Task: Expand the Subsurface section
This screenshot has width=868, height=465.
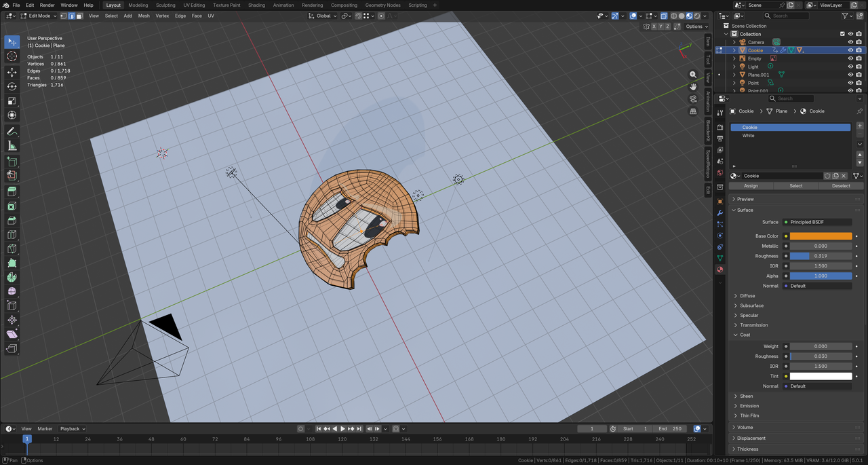Action: coord(751,305)
